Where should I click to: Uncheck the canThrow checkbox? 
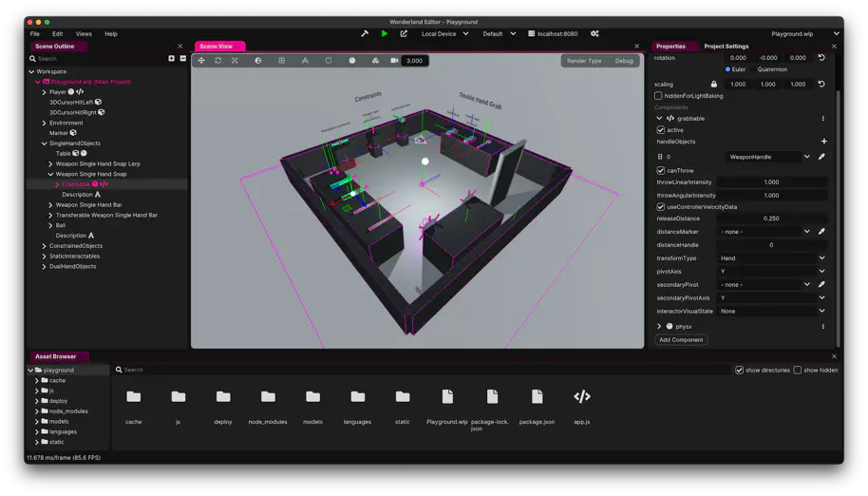pos(661,171)
